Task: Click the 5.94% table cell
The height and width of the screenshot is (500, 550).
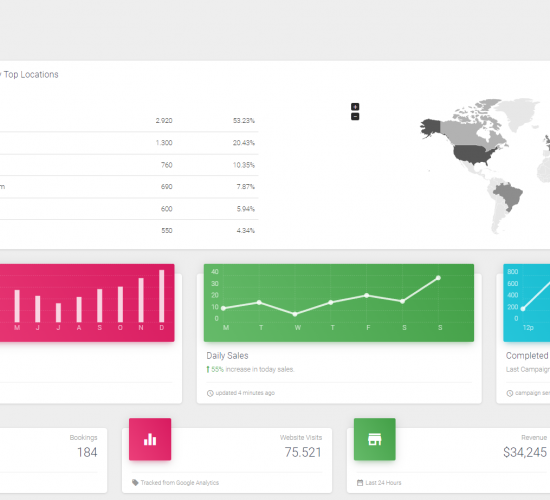Action: 246,209
